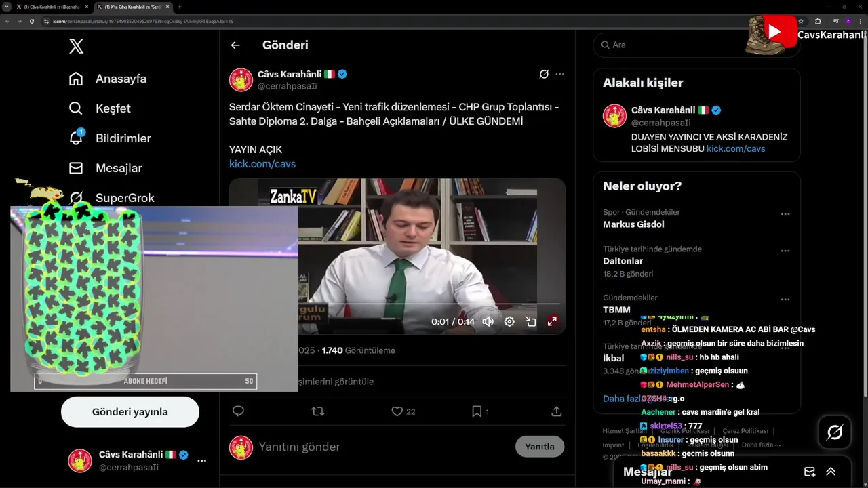The height and width of the screenshot is (488, 868).
Task: Open Keşfet explore search
Action: [100, 108]
